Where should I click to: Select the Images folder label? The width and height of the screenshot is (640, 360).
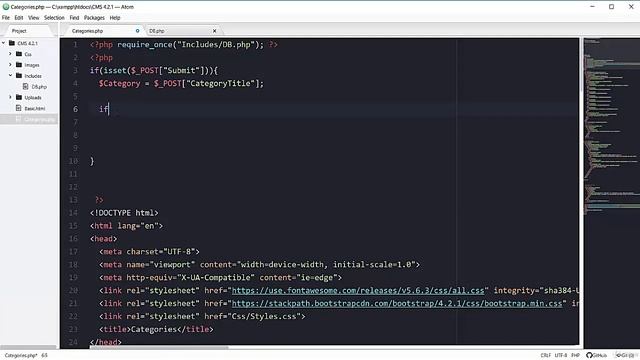tap(32, 65)
